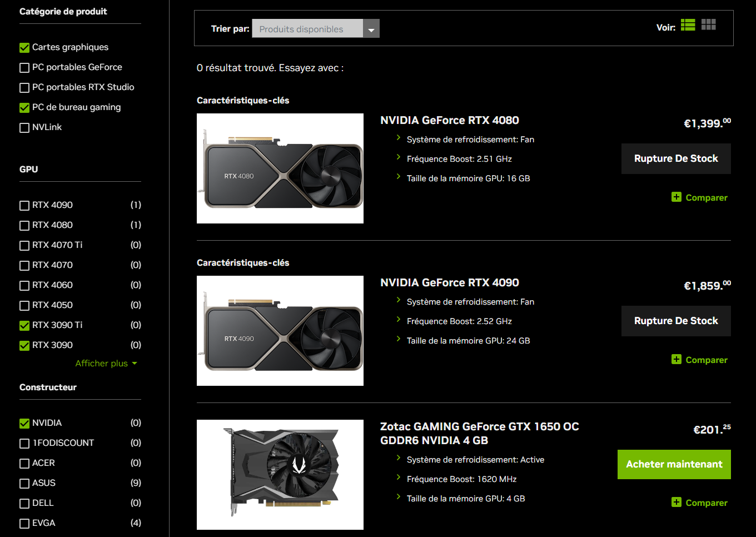Expand Afficher plus GPU options
Screen dimensions: 756x537
coord(106,364)
